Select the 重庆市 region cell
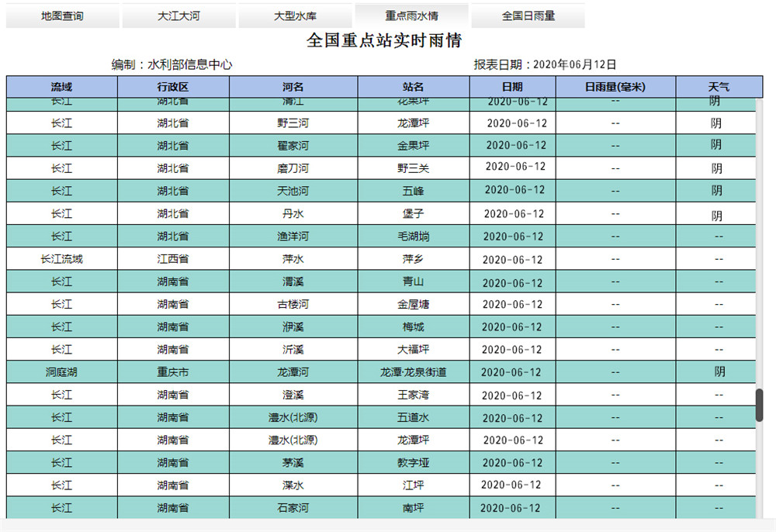This screenshot has width=776, height=532. (x=173, y=372)
